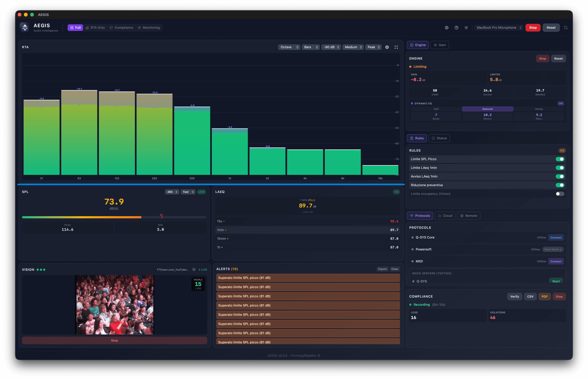Open the settings gear icon

pyautogui.click(x=447, y=28)
